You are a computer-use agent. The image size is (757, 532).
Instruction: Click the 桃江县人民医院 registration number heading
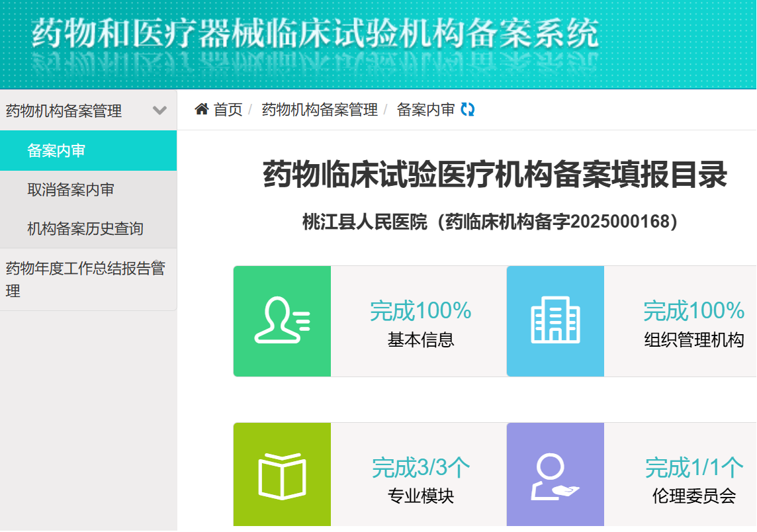click(490, 221)
